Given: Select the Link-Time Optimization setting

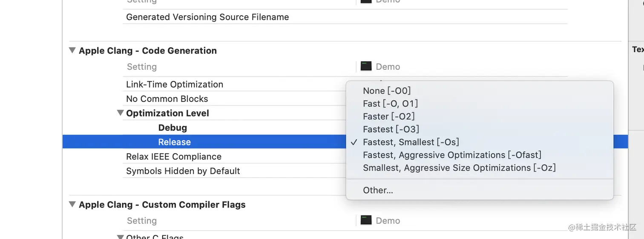Looking at the screenshot, I should point(175,84).
